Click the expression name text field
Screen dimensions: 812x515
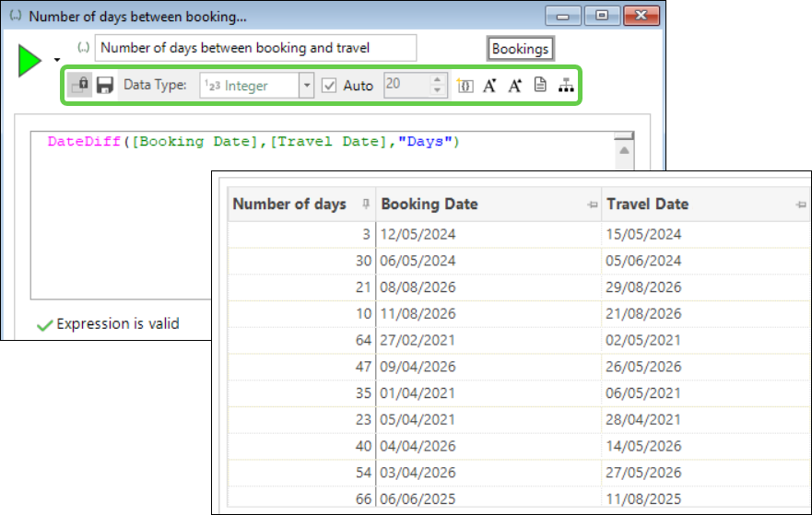[x=256, y=48]
